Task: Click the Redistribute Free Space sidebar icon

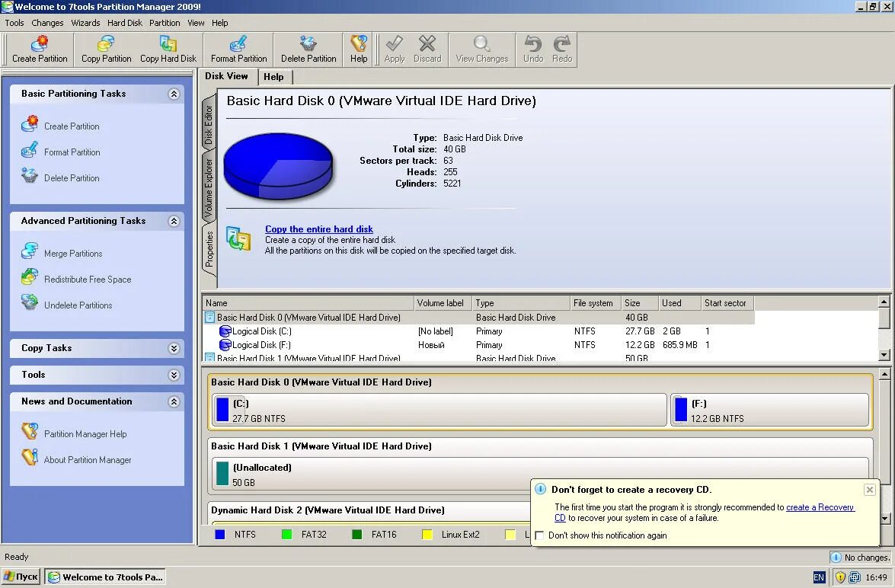Action: coord(30,277)
